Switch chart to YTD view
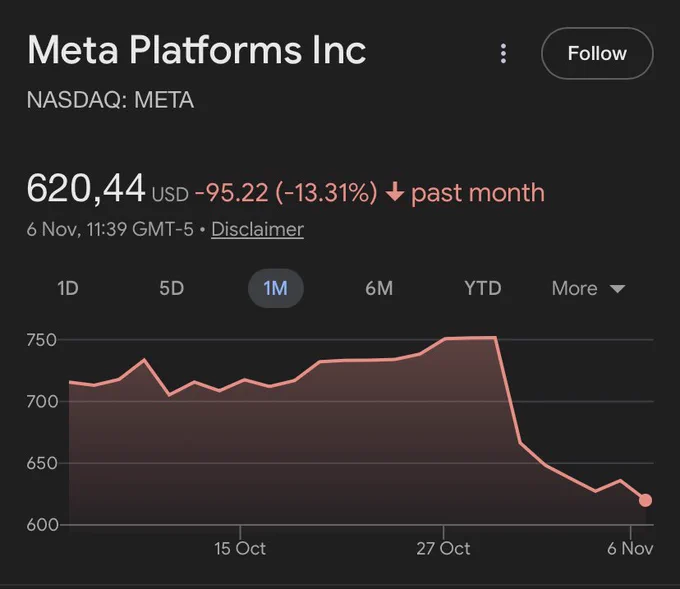The image size is (680, 589). pos(482,289)
